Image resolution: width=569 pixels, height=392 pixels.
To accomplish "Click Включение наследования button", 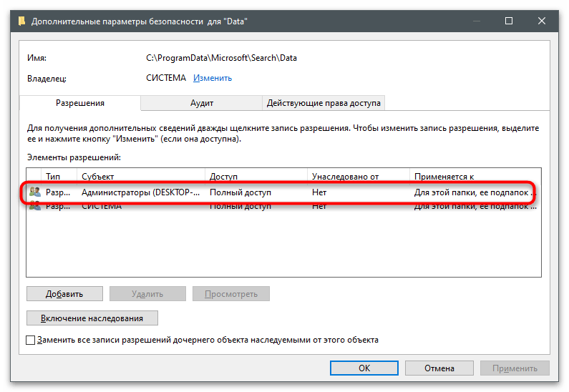I will coord(92,318).
